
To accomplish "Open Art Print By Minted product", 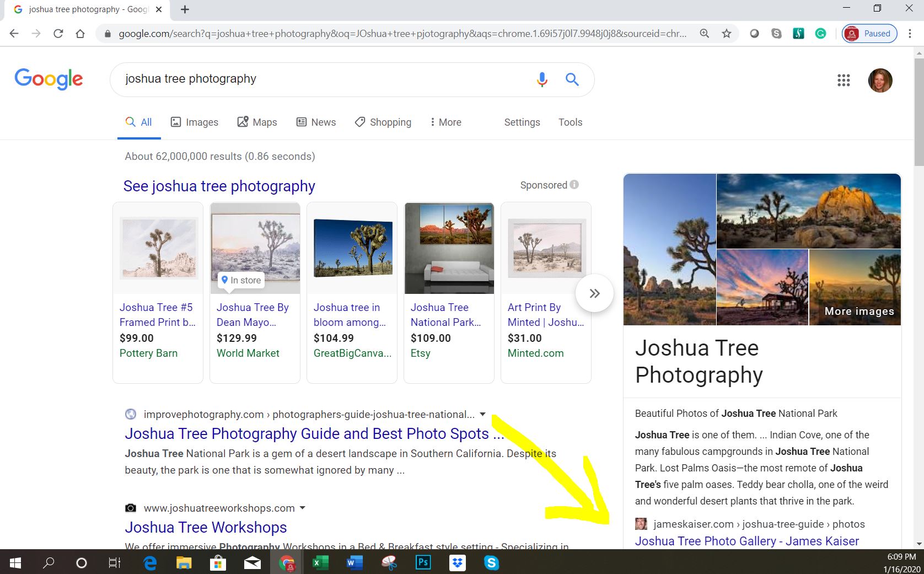I will pos(545,315).
